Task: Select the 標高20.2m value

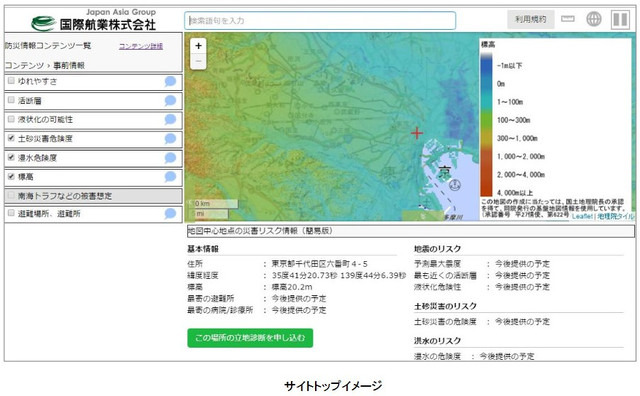Action: point(292,287)
